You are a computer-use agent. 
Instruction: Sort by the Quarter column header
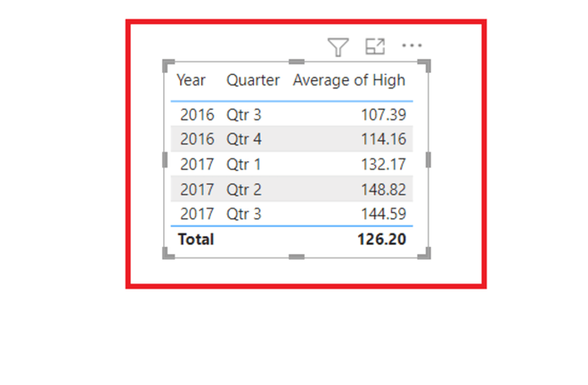[253, 80]
